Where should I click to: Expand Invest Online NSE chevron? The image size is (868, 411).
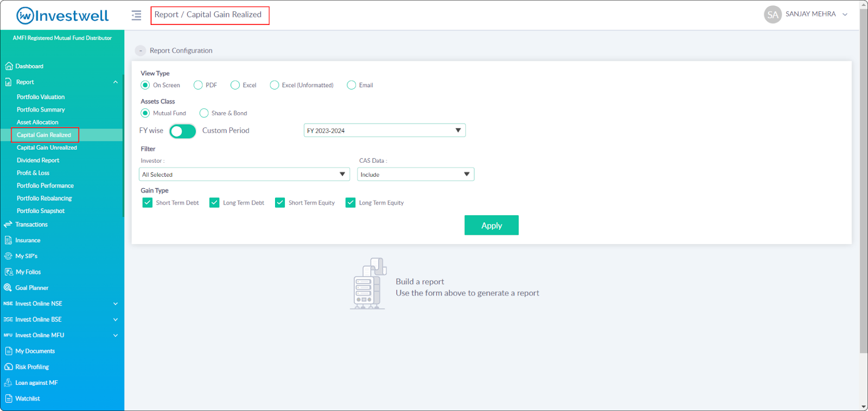116,304
